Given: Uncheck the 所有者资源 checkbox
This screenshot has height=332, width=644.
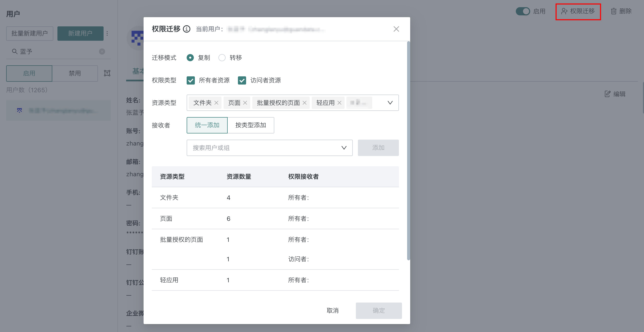Looking at the screenshot, I should 191,80.
